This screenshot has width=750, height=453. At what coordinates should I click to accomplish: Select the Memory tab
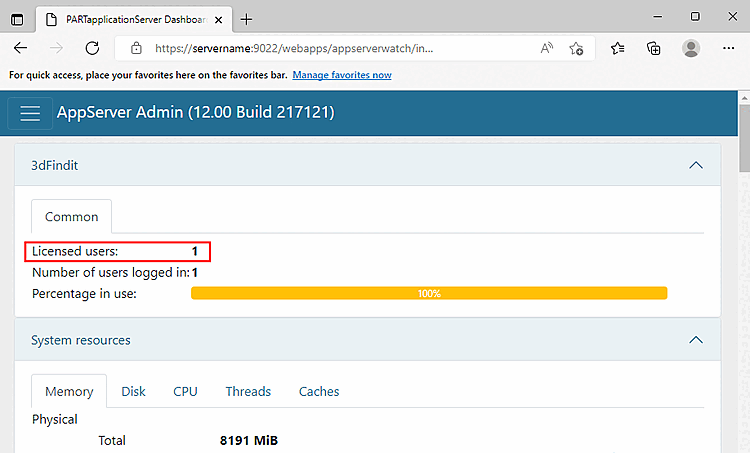(69, 391)
